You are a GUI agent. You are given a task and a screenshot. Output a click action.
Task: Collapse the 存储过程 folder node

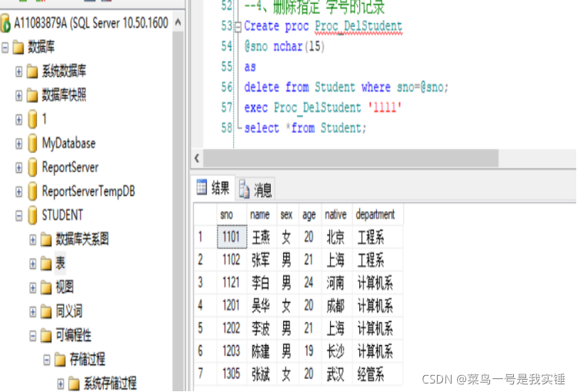pyautogui.click(x=47, y=360)
